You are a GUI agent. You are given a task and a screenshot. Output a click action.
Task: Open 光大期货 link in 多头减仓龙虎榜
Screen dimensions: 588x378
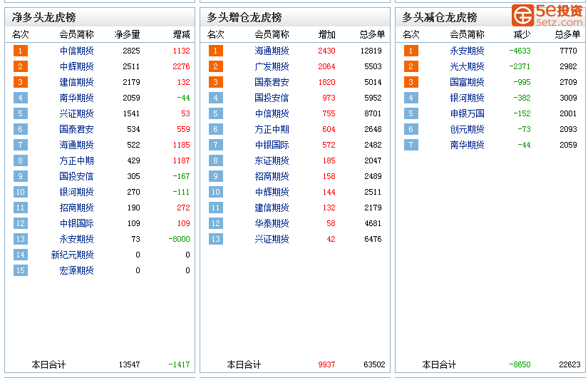point(468,66)
